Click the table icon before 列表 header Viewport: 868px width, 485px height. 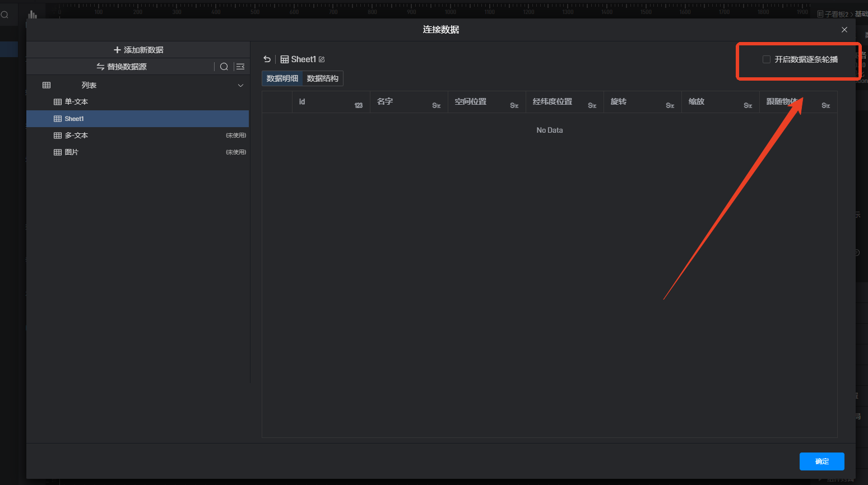point(47,85)
